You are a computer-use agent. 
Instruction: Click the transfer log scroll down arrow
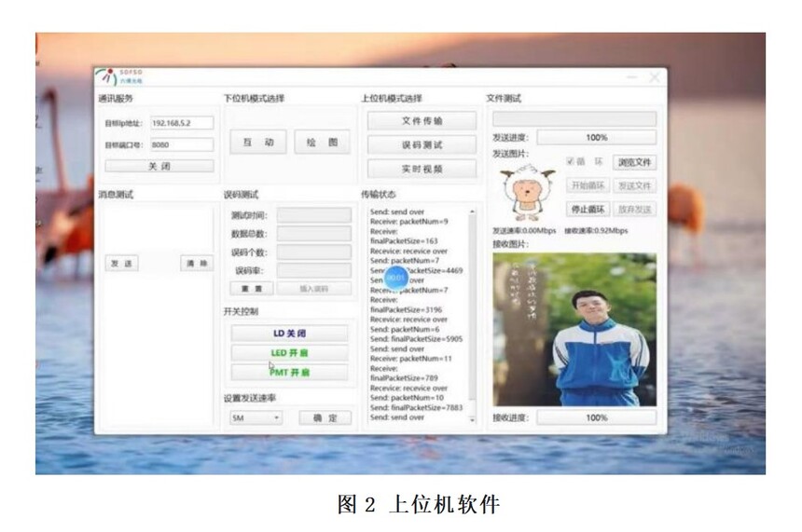tap(472, 419)
